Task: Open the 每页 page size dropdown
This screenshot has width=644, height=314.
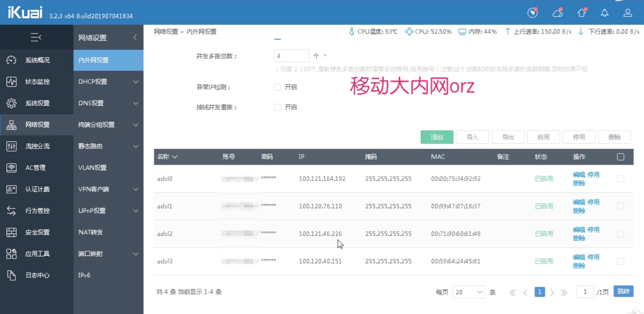Action: [x=468, y=292]
